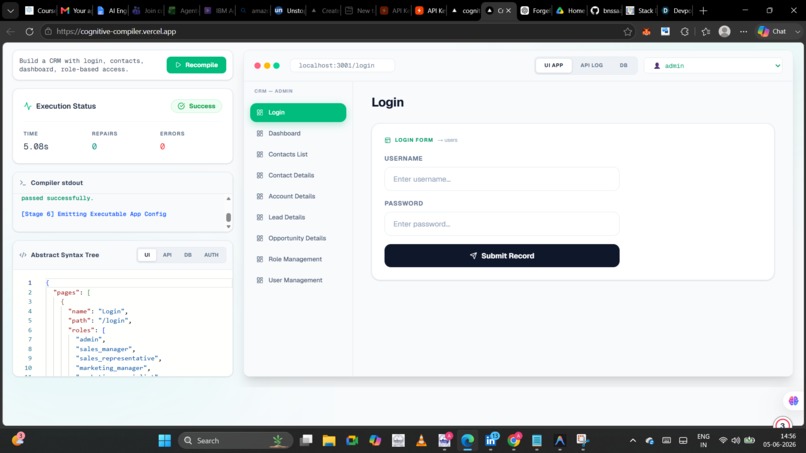Switch to the DB tab in preview header
The height and width of the screenshot is (453, 806).
[x=623, y=65]
